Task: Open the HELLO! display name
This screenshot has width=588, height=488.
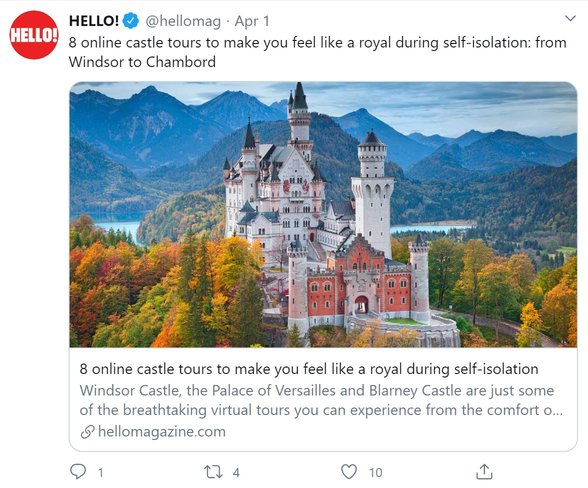Action: pyautogui.click(x=94, y=21)
